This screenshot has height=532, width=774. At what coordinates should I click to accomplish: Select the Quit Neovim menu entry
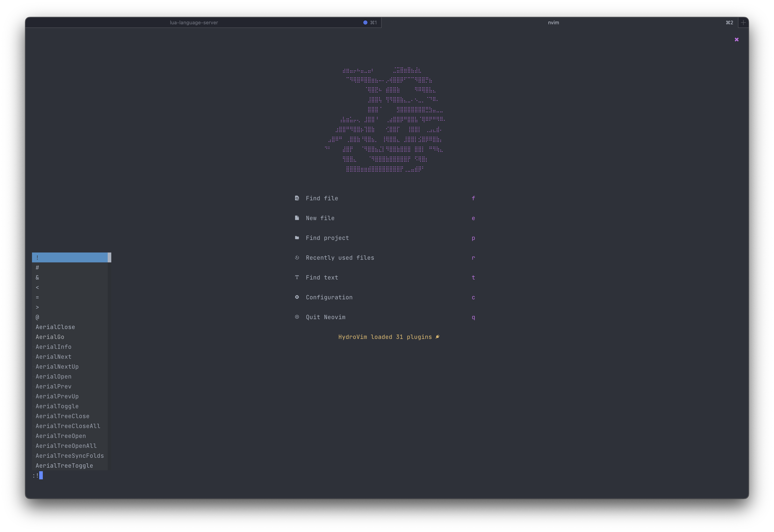[x=325, y=317]
